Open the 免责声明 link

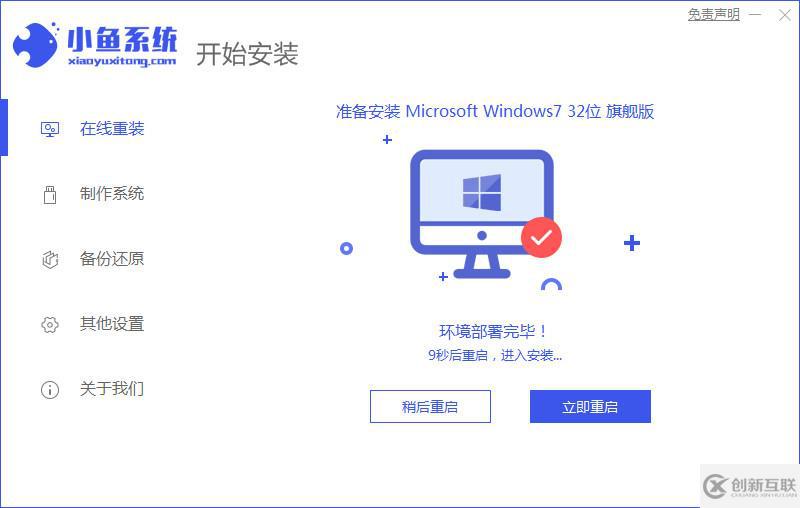(x=714, y=14)
